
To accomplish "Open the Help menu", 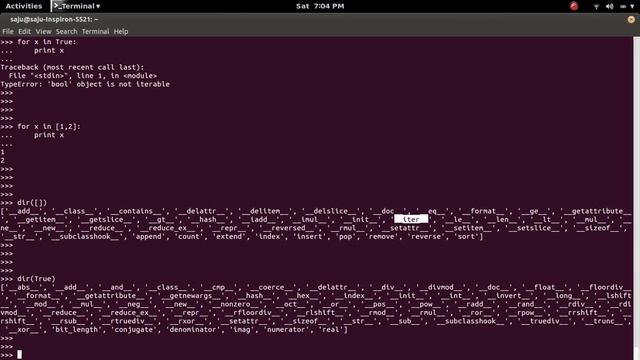I will [x=121, y=31].
